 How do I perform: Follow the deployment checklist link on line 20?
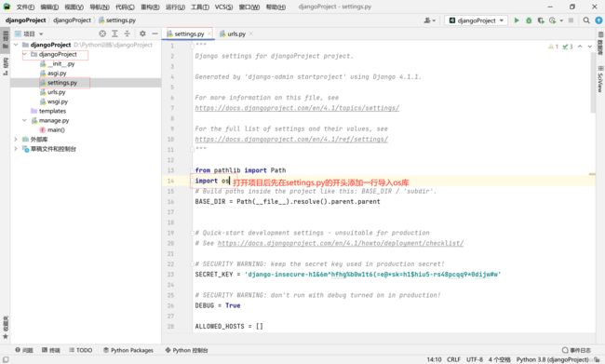[x=341, y=243]
